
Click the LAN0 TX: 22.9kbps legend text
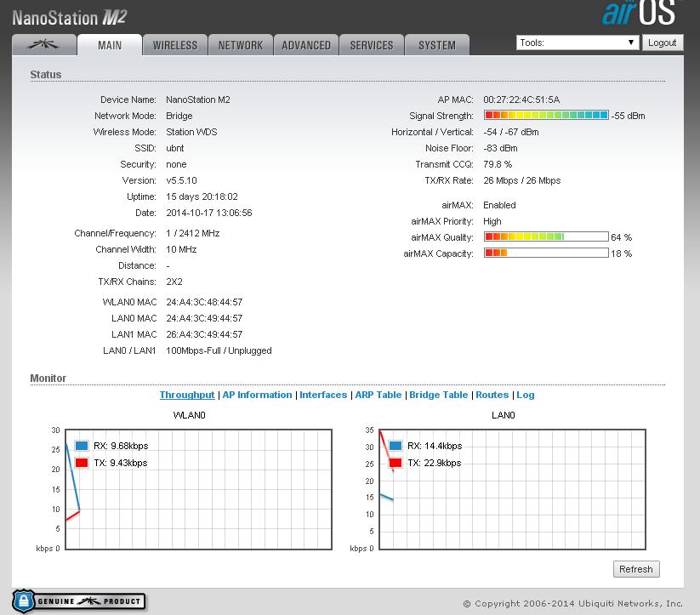point(435,463)
